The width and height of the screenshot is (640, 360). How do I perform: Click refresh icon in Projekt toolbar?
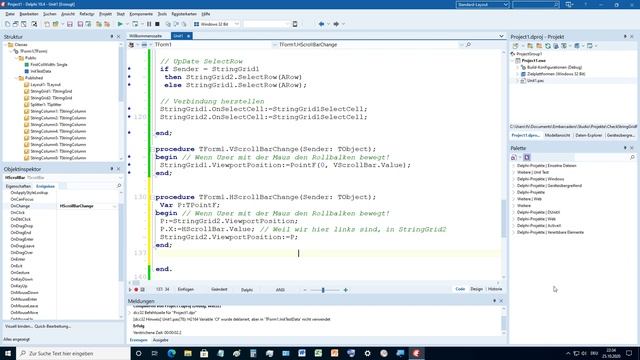(x=548, y=46)
